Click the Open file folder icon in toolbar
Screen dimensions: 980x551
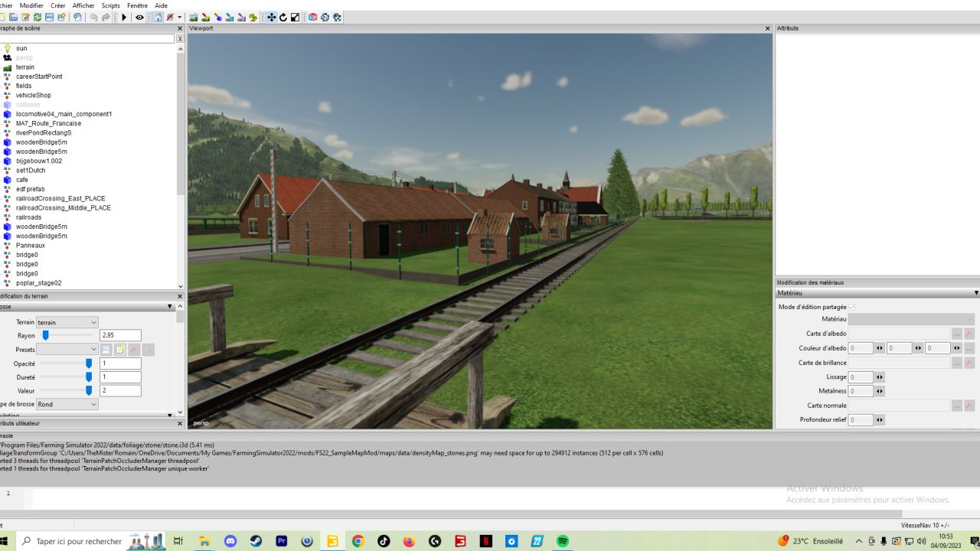[x=13, y=17]
